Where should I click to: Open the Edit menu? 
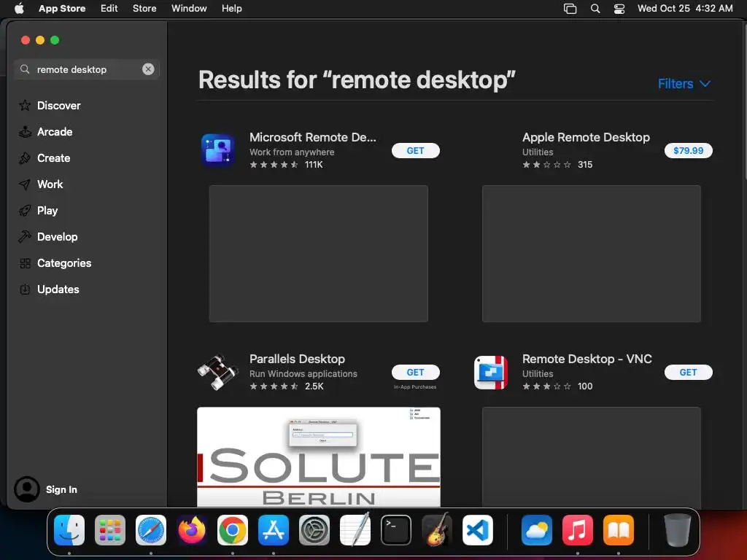pyautogui.click(x=109, y=9)
